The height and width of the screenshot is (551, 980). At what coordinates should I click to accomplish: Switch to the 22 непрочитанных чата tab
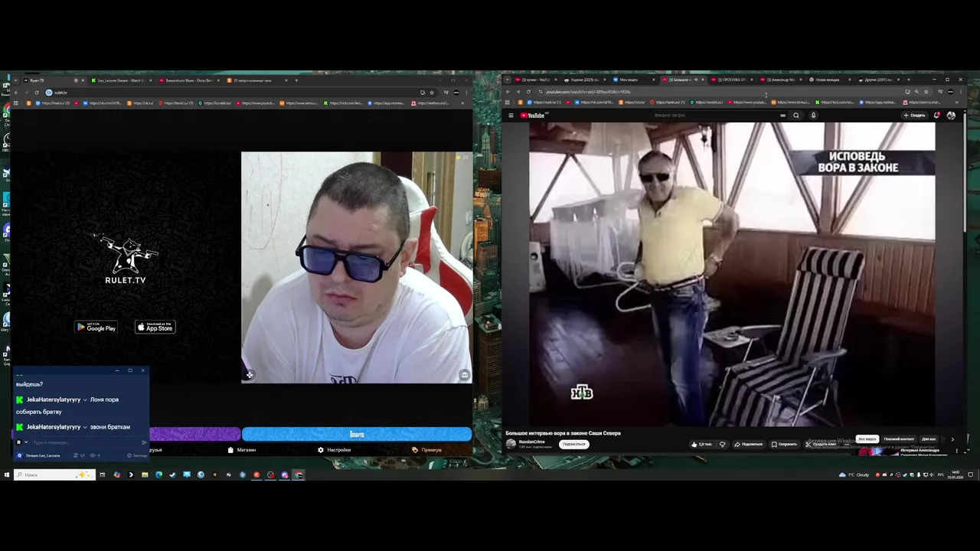(x=256, y=80)
